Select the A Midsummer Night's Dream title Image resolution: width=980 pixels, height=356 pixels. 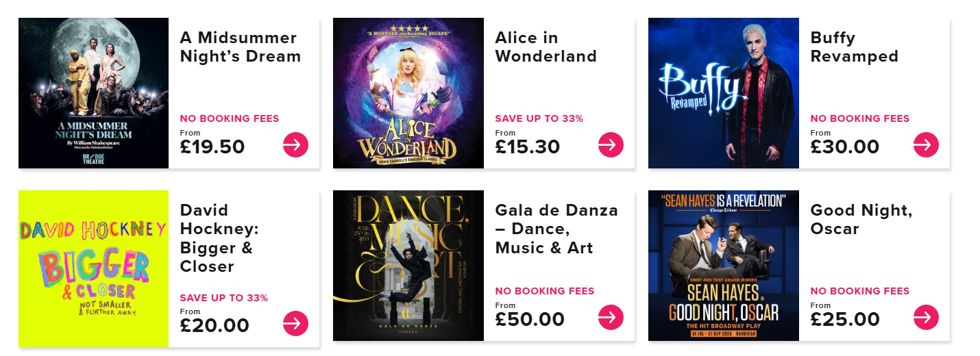241,47
